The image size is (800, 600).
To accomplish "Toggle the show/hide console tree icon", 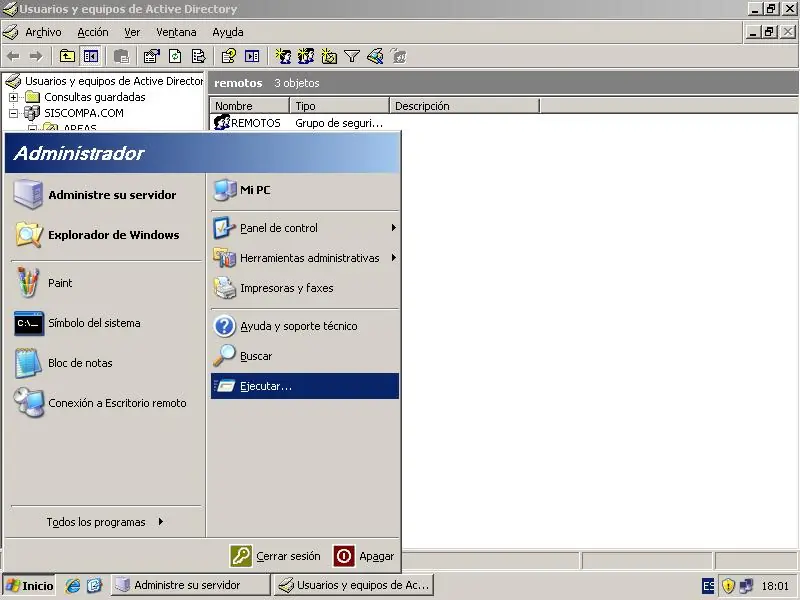I will (x=91, y=56).
